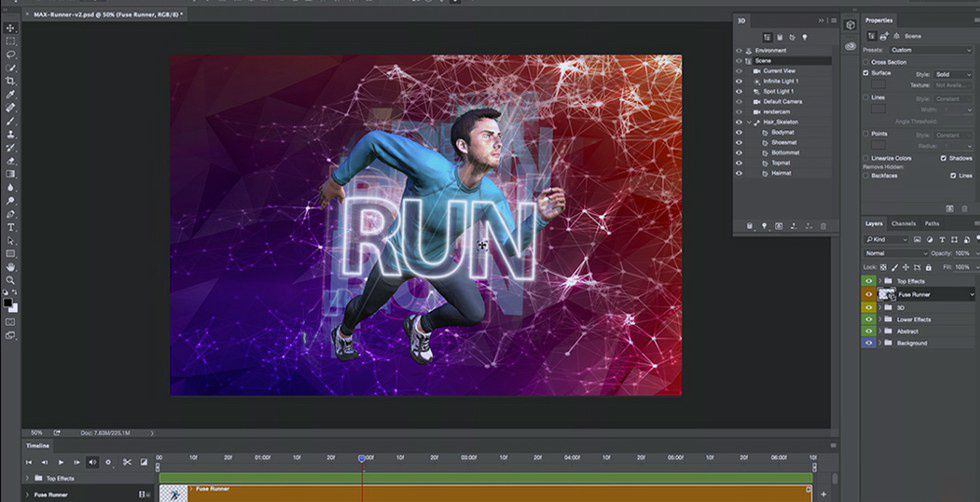Select the Hand tool
The width and height of the screenshot is (980, 502).
(x=11, y=267)
